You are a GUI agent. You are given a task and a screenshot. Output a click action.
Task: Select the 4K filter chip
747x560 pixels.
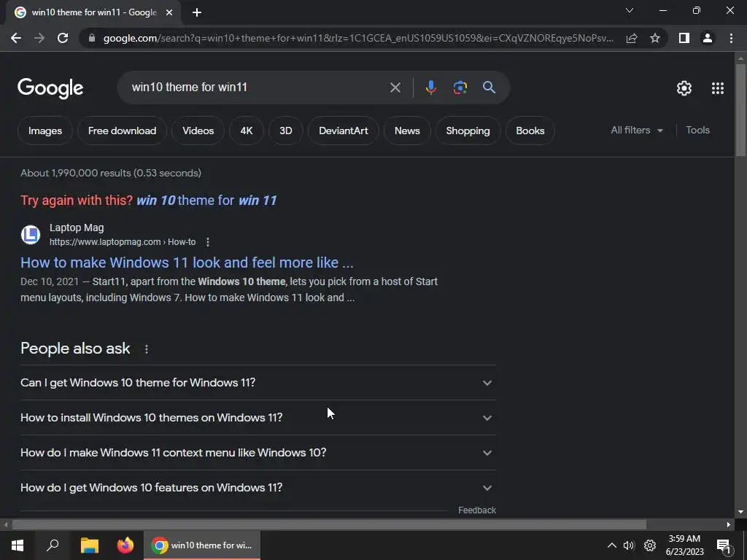247,131
